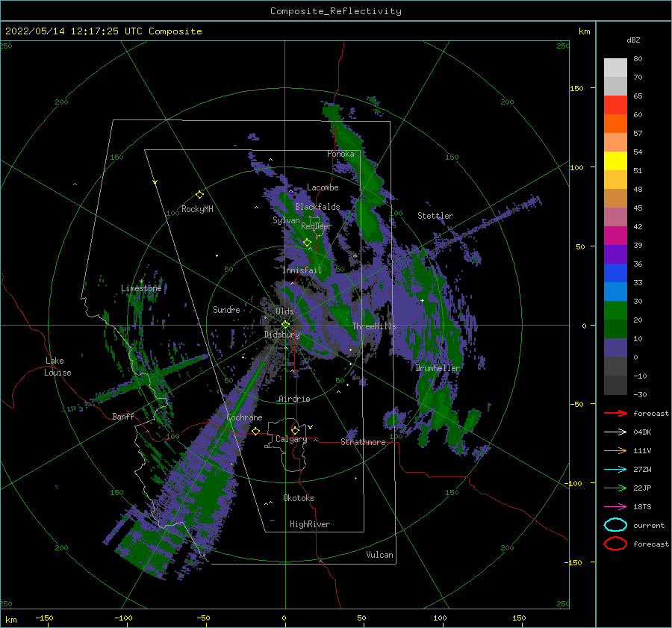Click yellow radar-site diamond between Olds and Didsbury
The image size is (672, 628).
pyautogui.click(x=285, y=325)
